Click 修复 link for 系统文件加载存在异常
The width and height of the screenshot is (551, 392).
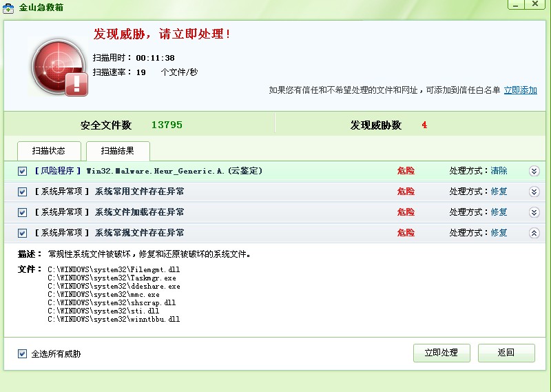pyautogui.click(x=499, y=212)
